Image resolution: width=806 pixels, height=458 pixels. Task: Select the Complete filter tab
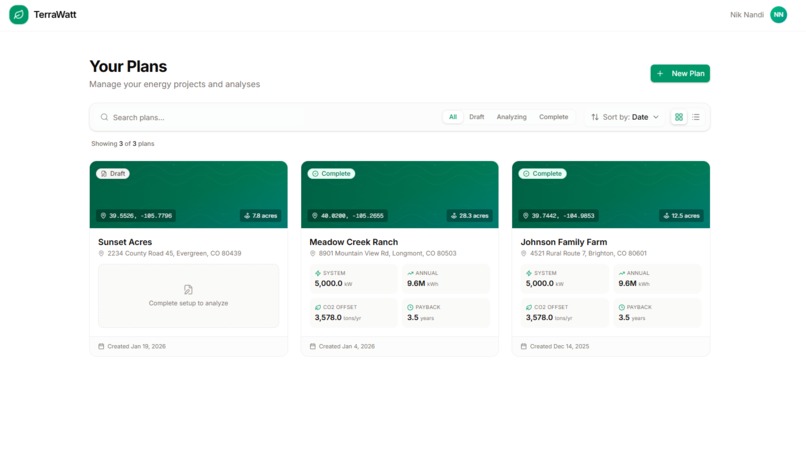[x=554, y=117]
